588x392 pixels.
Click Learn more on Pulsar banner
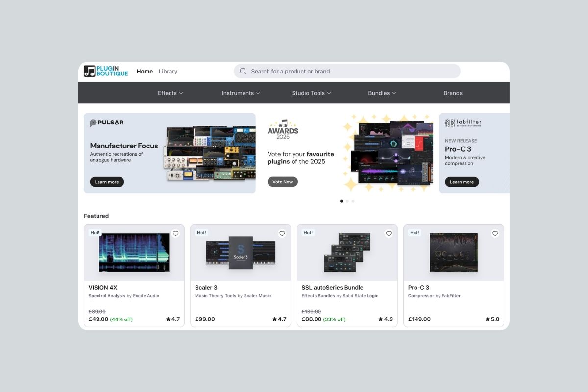pos(107,182)
